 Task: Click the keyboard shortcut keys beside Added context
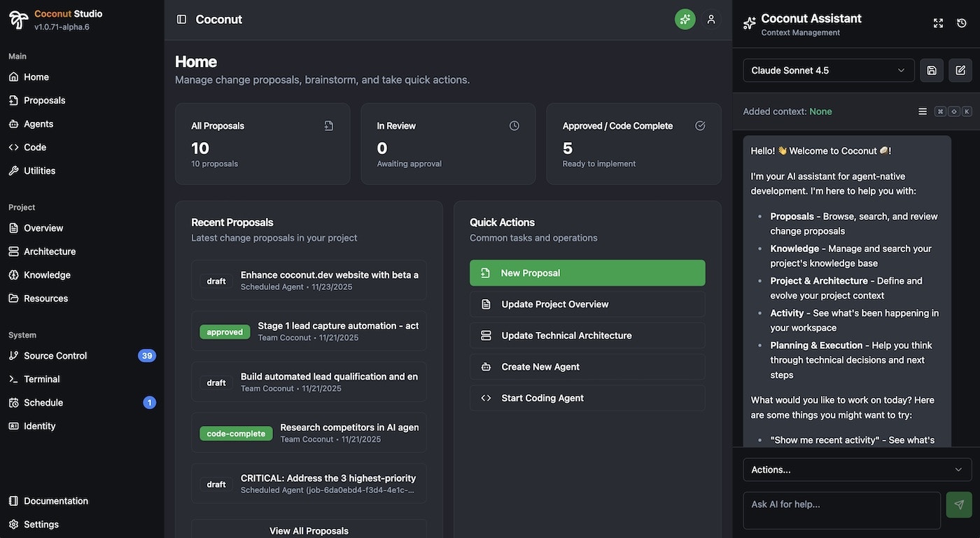(x=953, y=111)
